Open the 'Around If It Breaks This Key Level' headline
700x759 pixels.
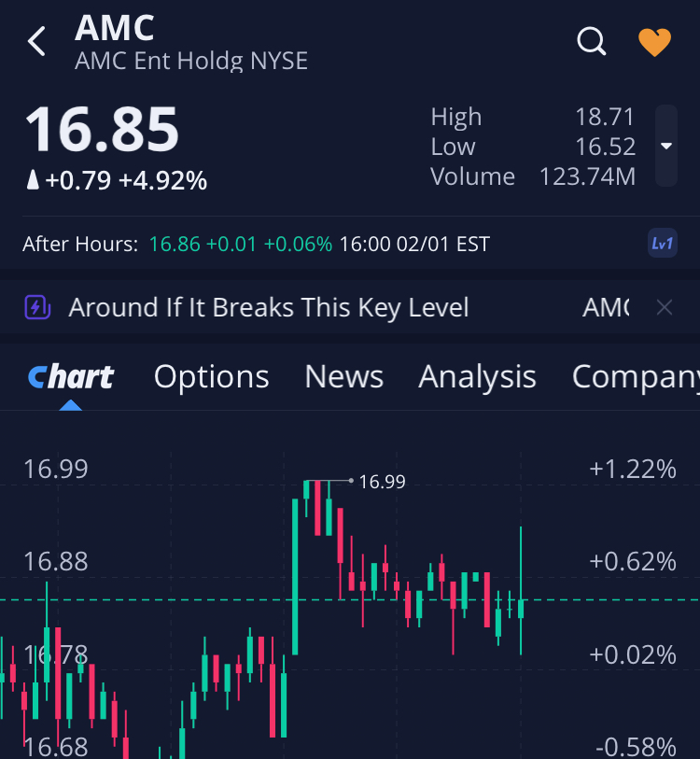pyautogui.click(x=269, y=307)
